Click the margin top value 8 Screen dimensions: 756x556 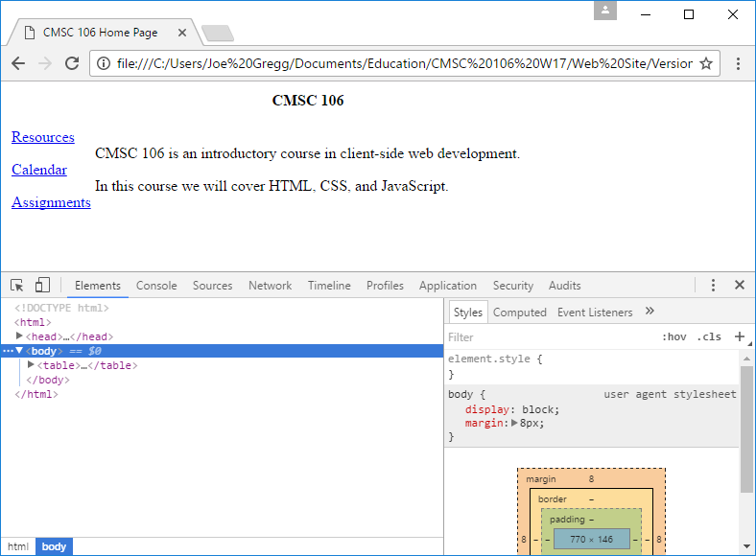tap(591, 479)
